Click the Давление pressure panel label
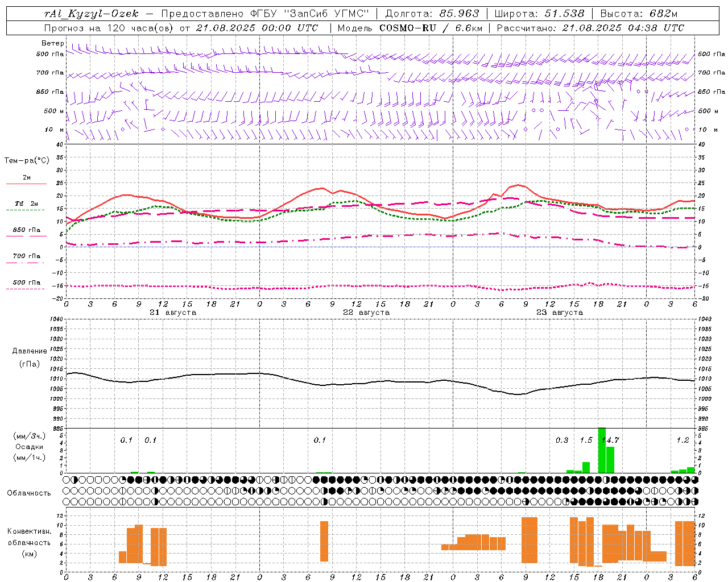The height and width of the screenshot is (582, 728). [x=30, y=351]
